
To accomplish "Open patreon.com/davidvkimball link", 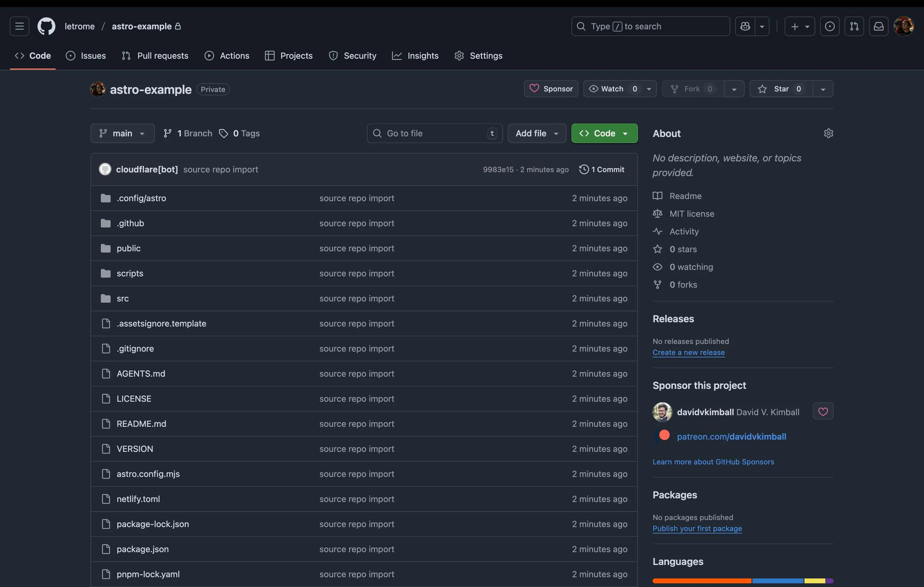I will (732, 437).
